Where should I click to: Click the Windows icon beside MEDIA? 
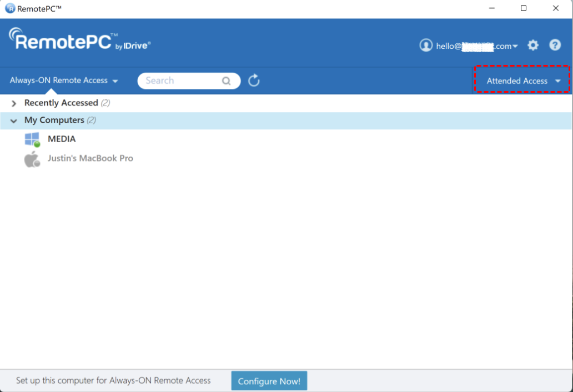point(32,139)
